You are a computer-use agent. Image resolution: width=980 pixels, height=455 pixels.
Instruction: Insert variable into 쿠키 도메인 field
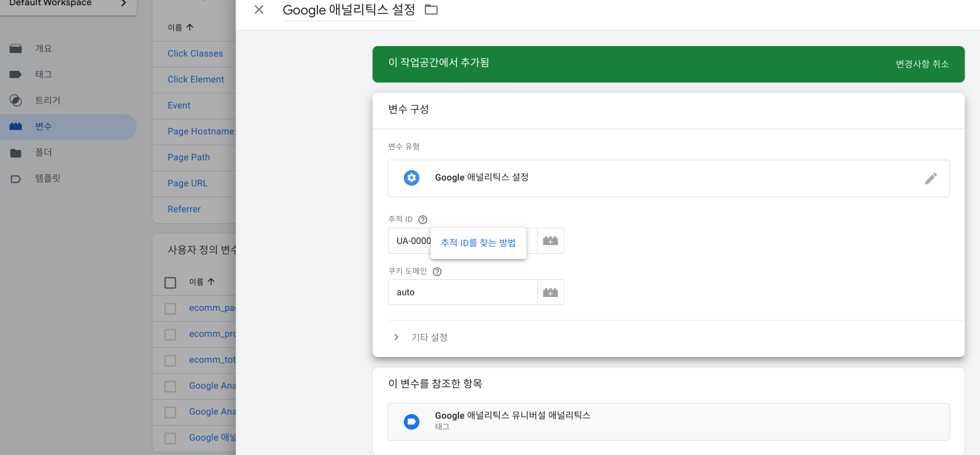pos(551,293)
